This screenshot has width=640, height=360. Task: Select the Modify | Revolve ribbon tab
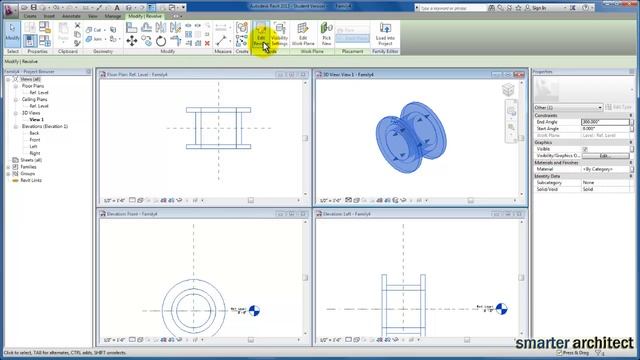[x=145, y=16]
